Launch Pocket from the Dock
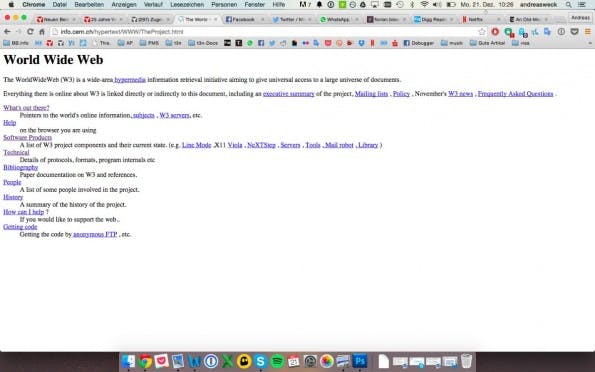 161,361
